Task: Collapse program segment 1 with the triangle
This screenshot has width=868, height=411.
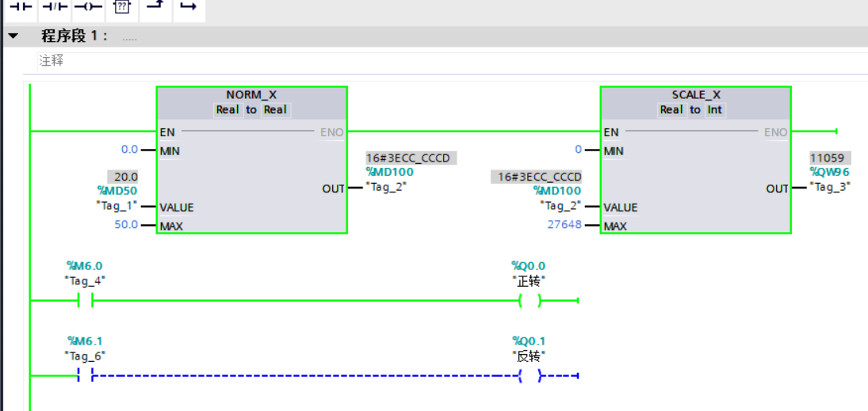Action: (13, 36)
